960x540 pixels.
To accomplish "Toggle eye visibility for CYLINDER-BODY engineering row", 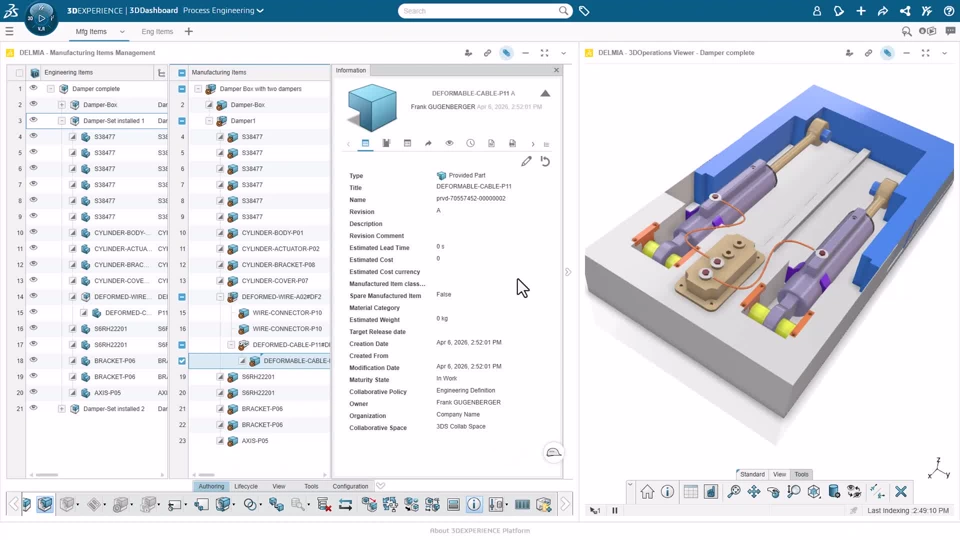I will 34,232.
